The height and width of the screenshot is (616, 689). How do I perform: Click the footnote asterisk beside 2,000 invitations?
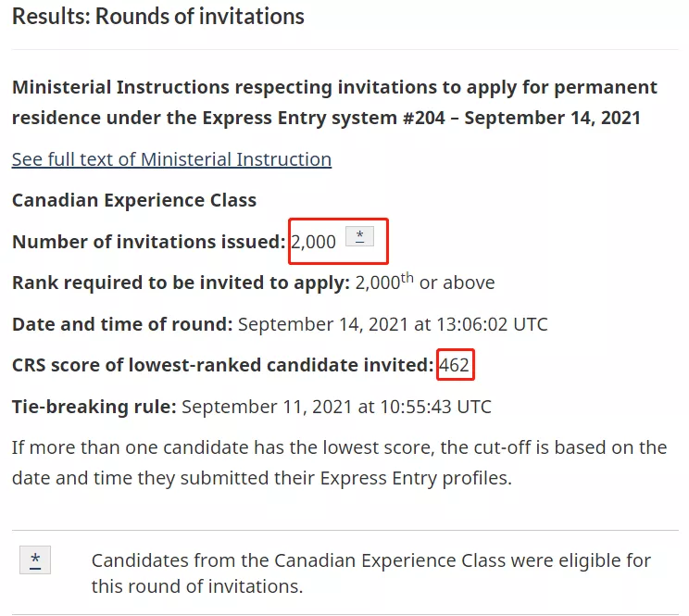click(x=359, y=236)
